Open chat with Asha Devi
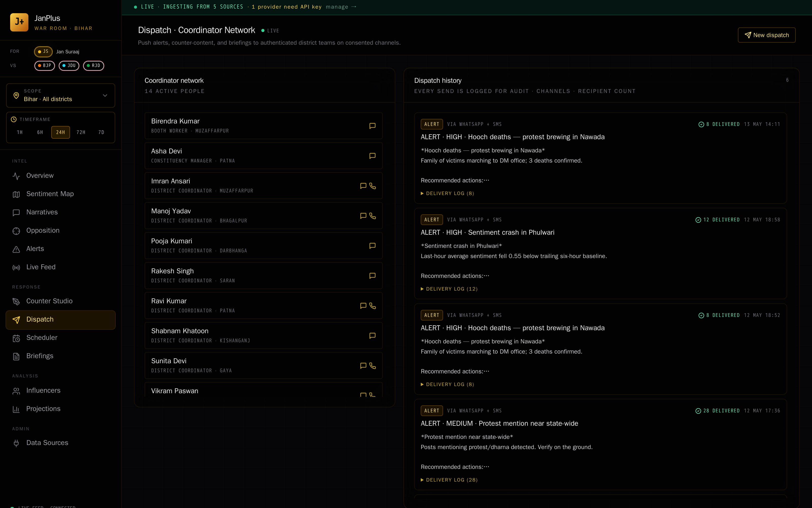Screen dimensions: 812x508 point(372,155)
